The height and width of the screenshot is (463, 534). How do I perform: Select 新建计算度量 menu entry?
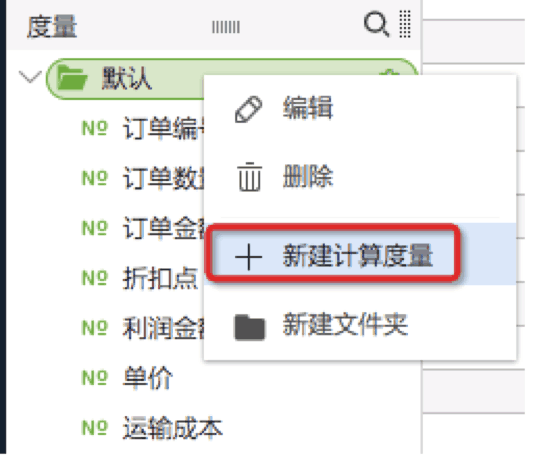360,255
